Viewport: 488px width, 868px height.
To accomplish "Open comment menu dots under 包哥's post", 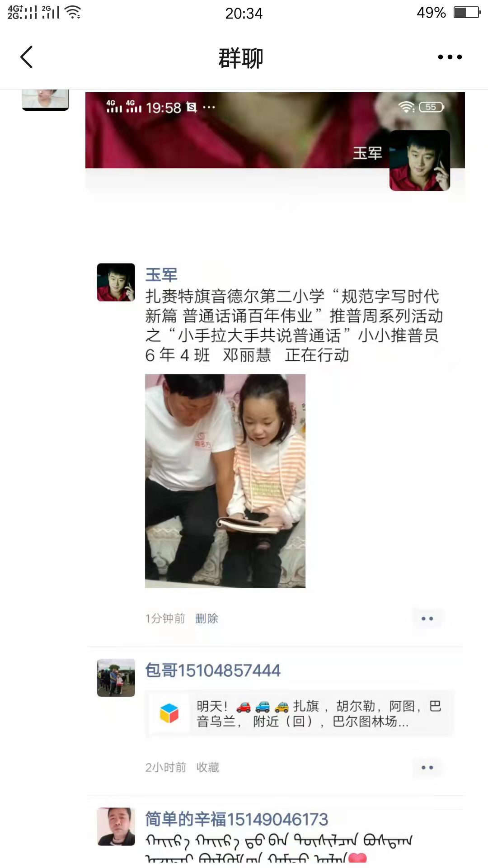I will (x=427, y=767).
